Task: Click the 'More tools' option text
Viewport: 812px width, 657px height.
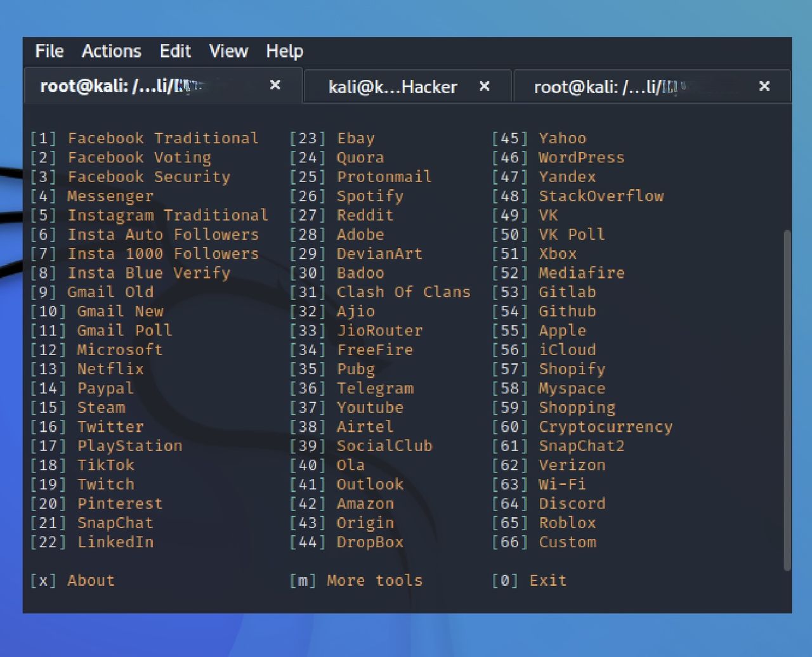Action: coord(375,580)
